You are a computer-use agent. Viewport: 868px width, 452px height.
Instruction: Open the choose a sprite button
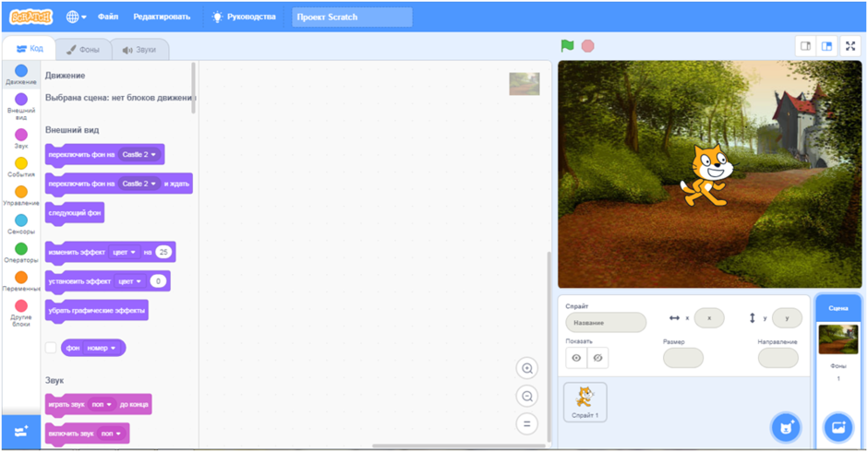pyautogui.click(x=786, y=428)
